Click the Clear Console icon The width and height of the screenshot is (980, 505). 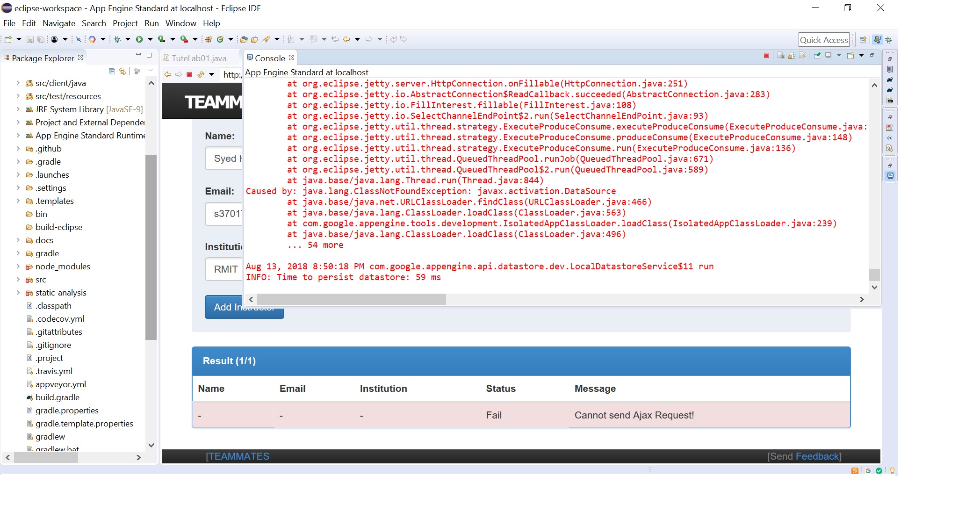click(x=781, y=56)
